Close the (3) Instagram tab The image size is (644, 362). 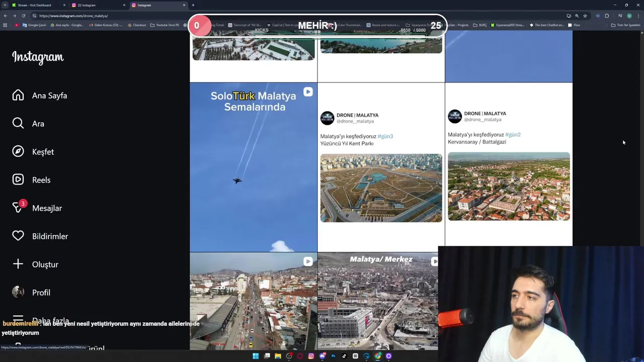click(124, 5)
